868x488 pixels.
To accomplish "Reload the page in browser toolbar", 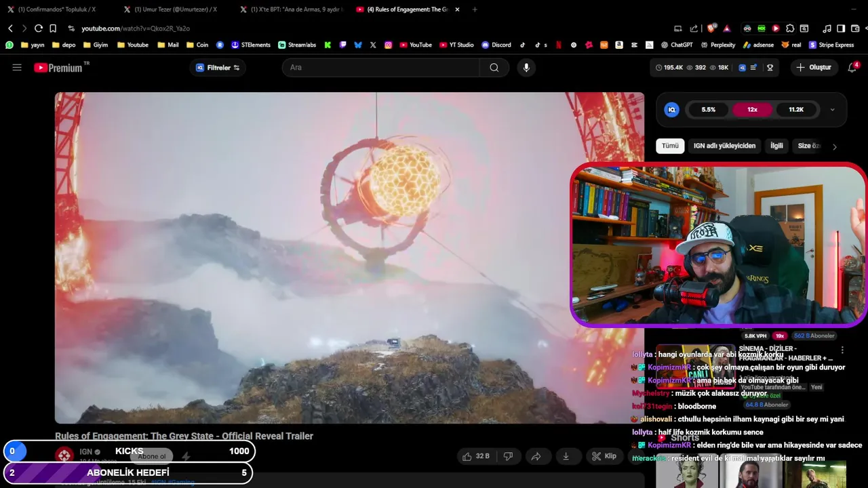I will [39, 28].
